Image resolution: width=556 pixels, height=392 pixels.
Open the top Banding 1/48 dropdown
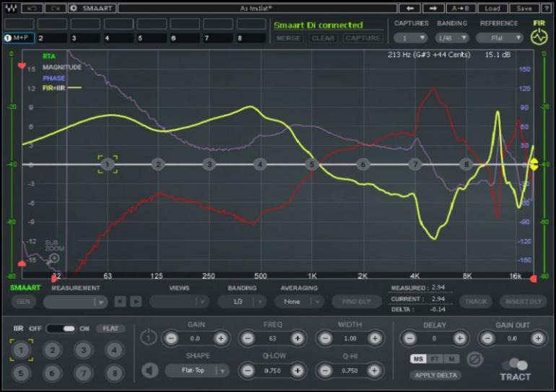[452, 38]
